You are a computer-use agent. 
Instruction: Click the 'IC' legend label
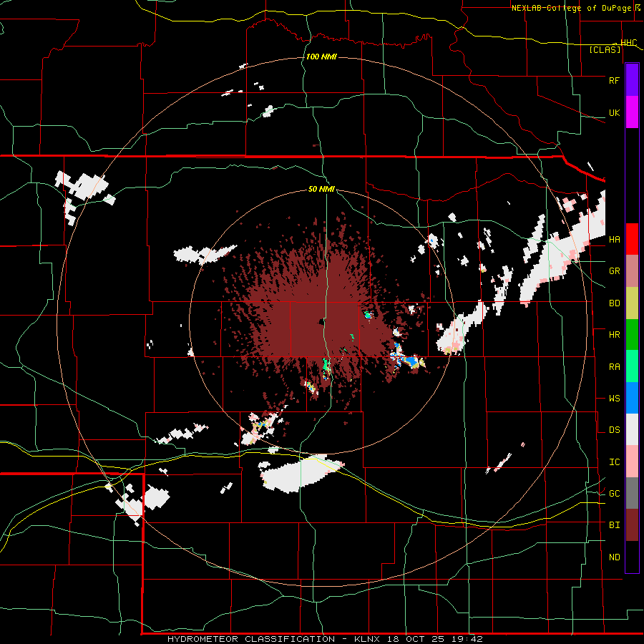pyautogui.click(x=614, y=462)
